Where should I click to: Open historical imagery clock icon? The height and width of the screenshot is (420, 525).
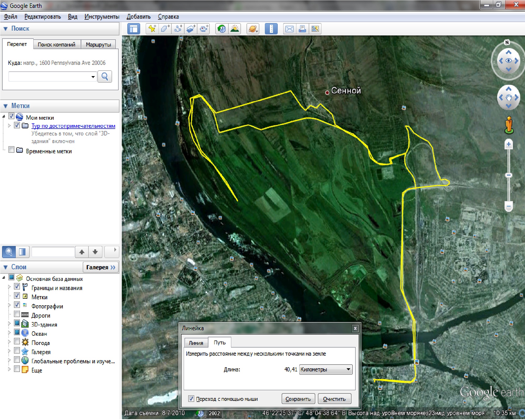click(x=222, y=29)
